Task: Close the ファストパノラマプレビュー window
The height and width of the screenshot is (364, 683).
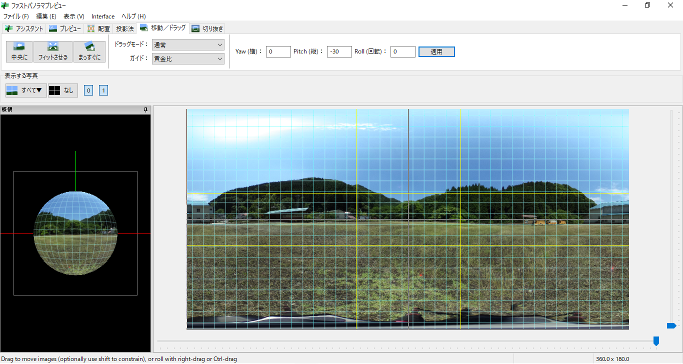Action: tap(670, 6)
